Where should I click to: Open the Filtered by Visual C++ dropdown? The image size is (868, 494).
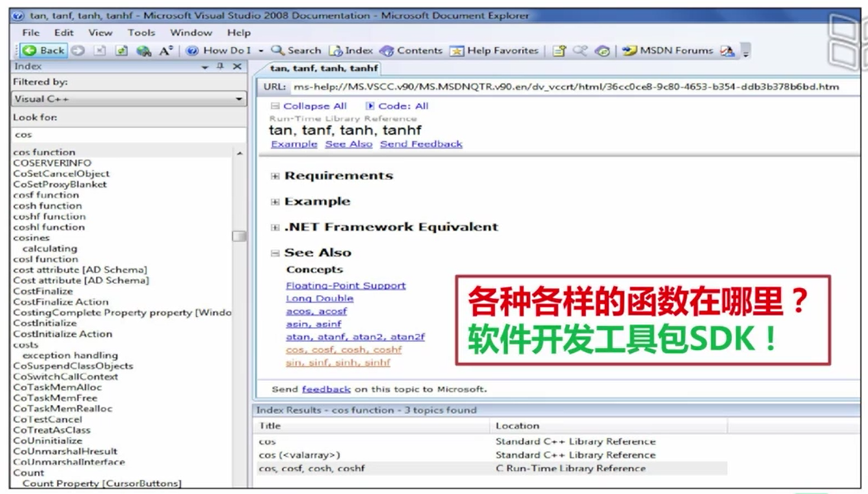pos(129,99)
